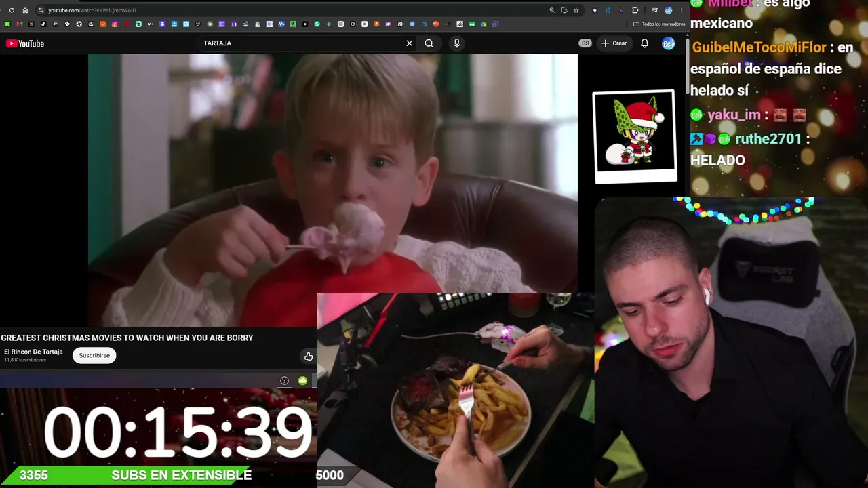Open YouTube notifications bell
868x488 pixels.
[x=645, y=43]
